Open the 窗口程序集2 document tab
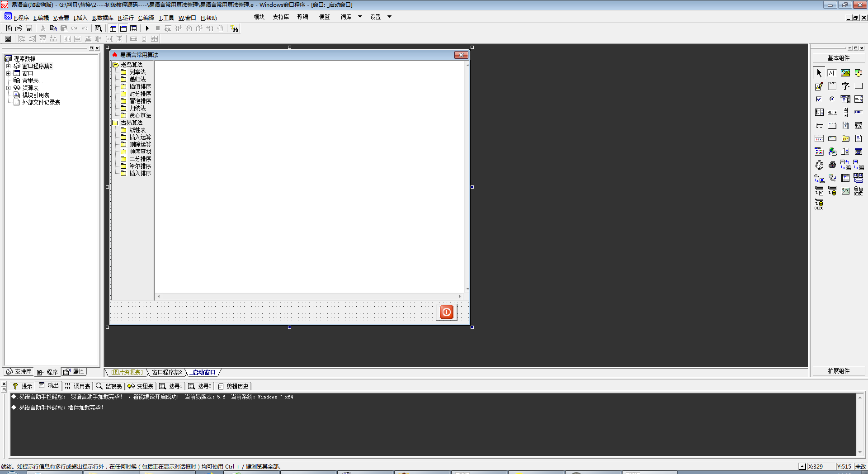 (x=167, y=372)
